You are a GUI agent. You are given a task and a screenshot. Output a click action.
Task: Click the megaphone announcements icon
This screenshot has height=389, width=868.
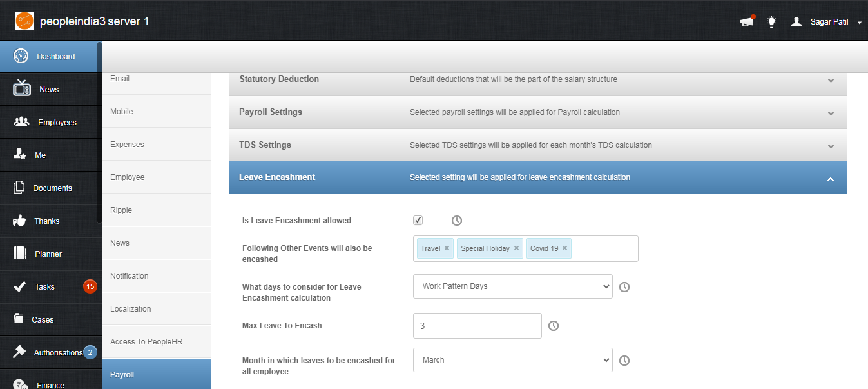pos(746,21)
